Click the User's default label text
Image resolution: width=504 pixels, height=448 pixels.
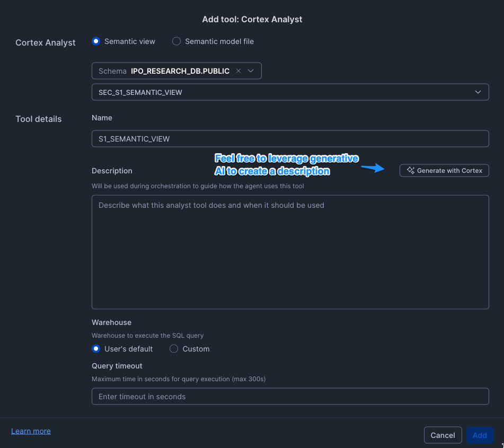(x=129, y=349)
